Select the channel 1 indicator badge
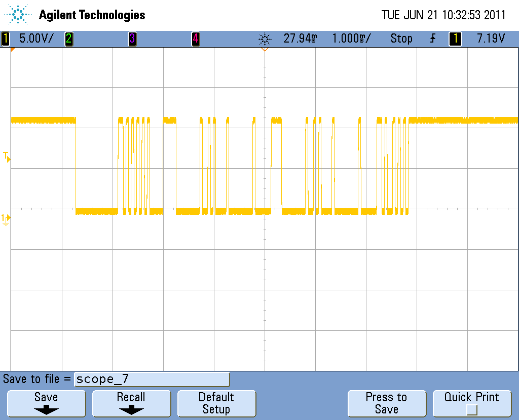Screen dimensions: 519x420 6,39
